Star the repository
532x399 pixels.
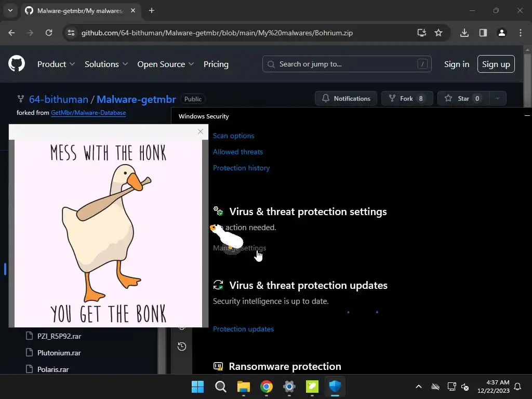[463, 98]
